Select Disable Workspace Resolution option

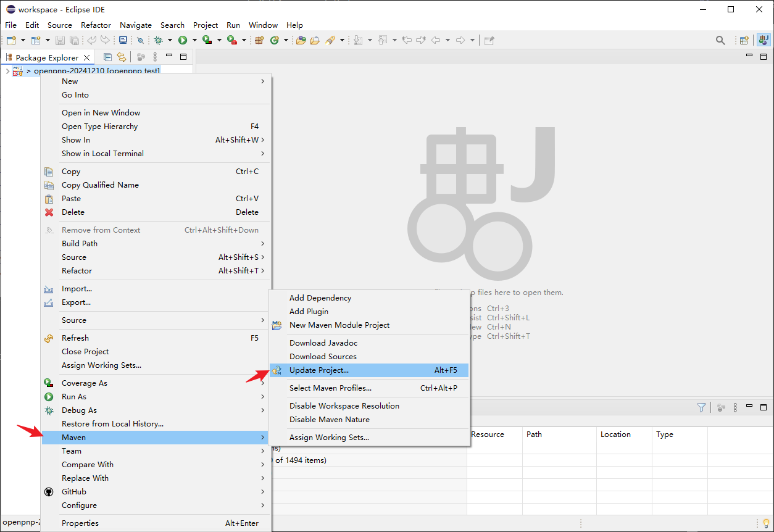tap(344, 405)
